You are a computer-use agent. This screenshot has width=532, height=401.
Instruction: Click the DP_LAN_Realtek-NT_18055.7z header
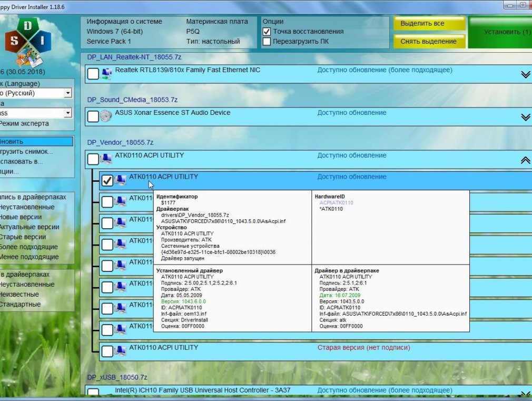coord(134,57)
